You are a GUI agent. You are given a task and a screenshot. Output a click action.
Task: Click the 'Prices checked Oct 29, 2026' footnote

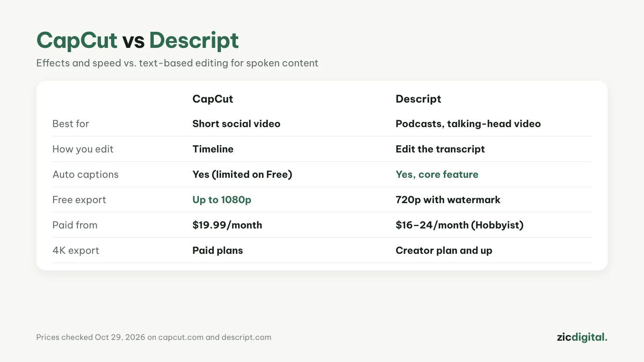pyautogui.click(x=154, y=337)
